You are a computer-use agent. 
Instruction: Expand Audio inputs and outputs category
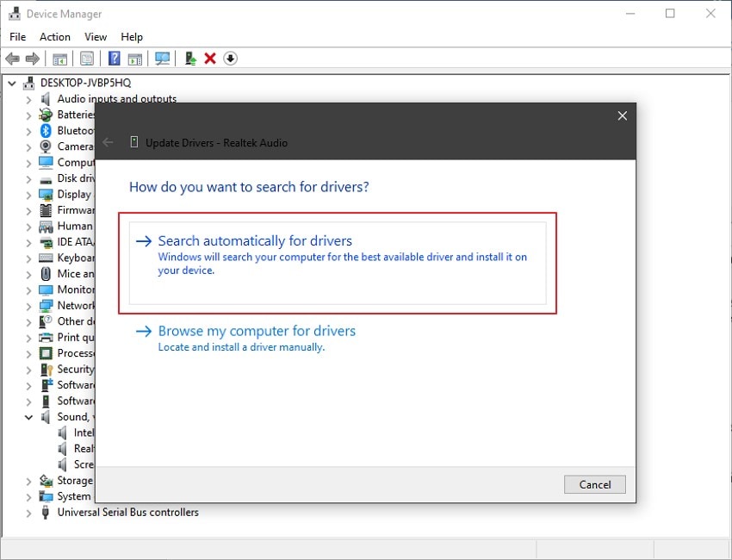[29, 99]
